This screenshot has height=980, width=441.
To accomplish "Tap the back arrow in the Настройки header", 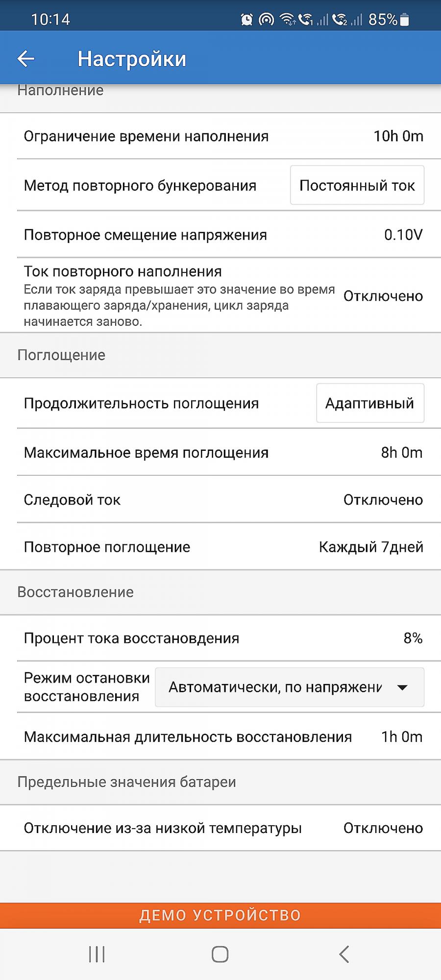I will click(x=26, y=59).
